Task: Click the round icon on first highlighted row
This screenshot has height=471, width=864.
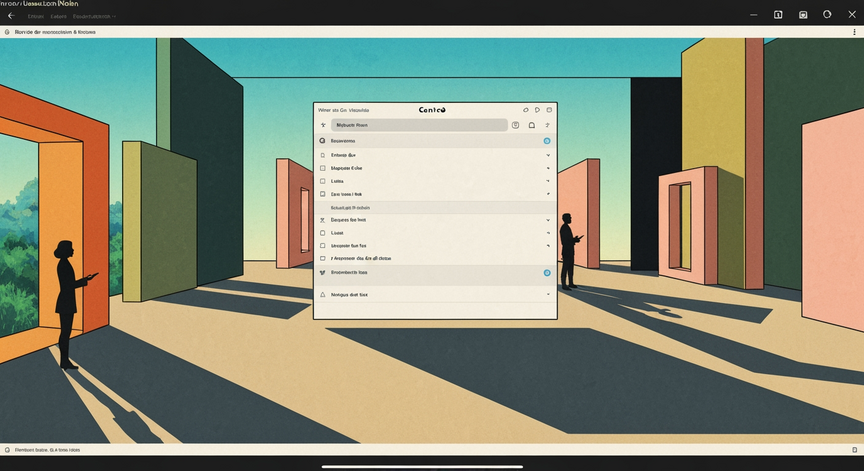Action: point(322,140)
